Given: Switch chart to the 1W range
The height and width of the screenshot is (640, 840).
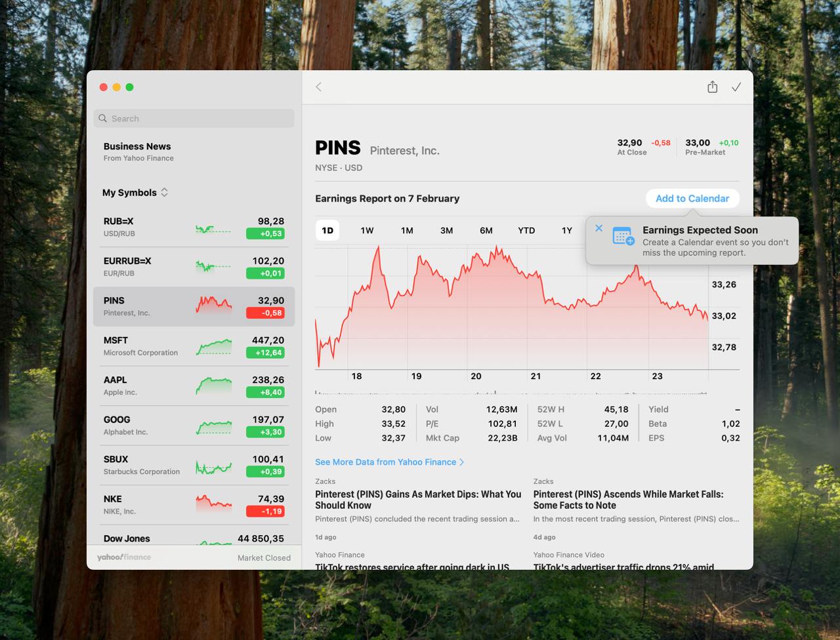Looking at the screenshot, I should [367, 230].
